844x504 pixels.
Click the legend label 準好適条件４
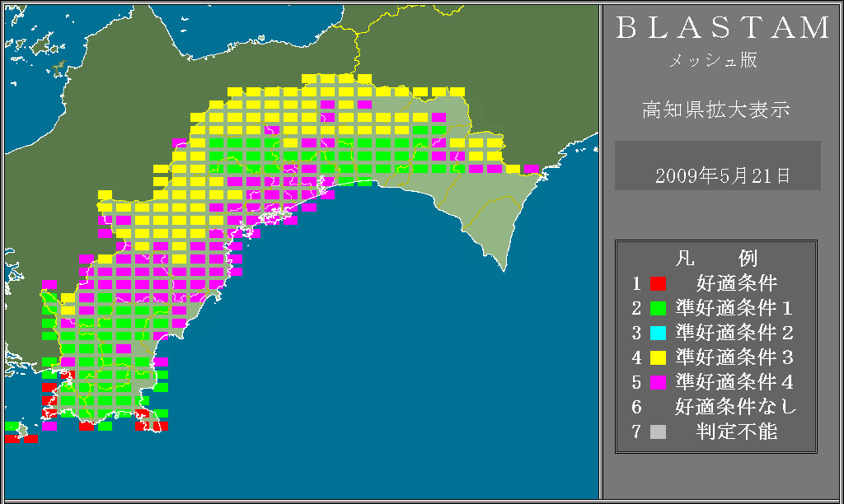(734, 382)
